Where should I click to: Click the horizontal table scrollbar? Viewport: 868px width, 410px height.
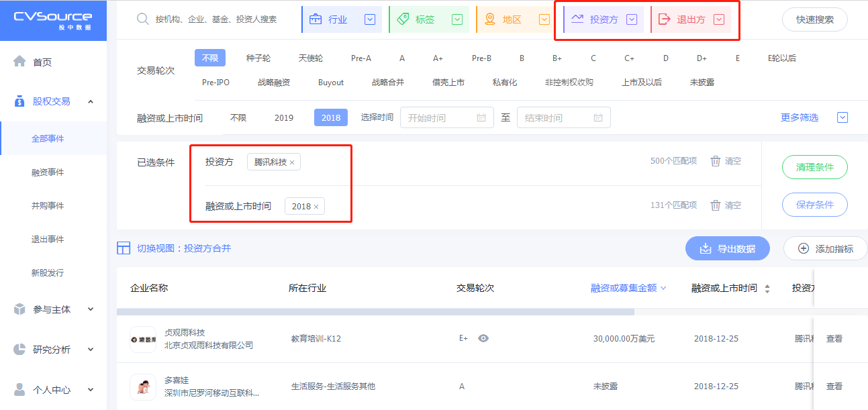click(x=375, y=312)
